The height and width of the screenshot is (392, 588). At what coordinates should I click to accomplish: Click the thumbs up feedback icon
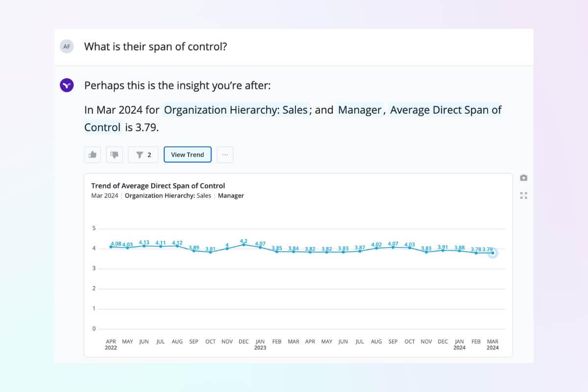(93, 155)
